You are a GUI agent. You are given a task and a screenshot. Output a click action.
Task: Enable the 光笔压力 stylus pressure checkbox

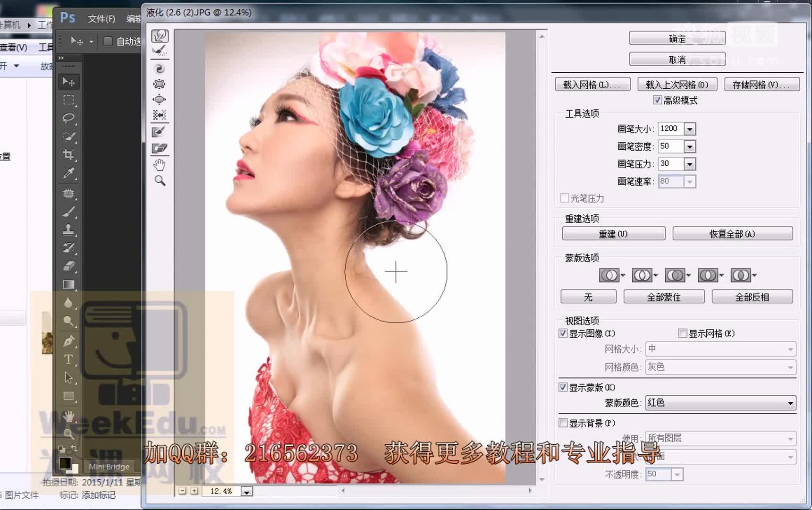[x=564, y=198]
